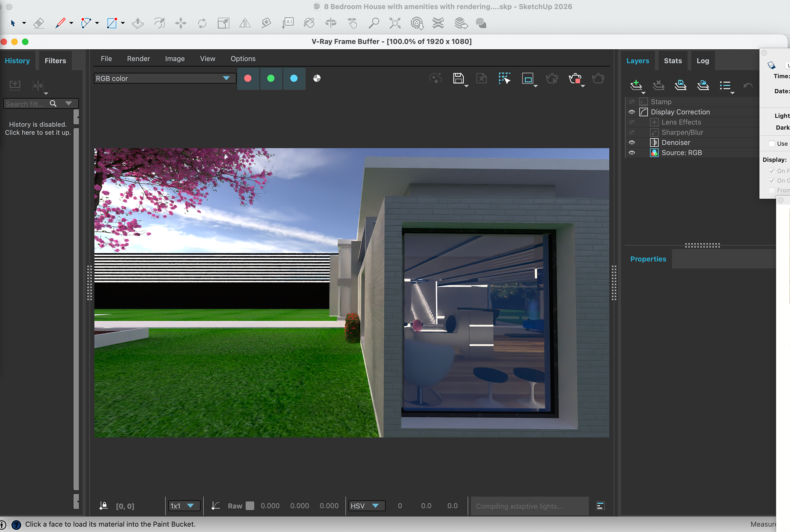Open the HSV color mode dropdown
Viewport: 790px width, 532px height.
[x=366, y=506]
